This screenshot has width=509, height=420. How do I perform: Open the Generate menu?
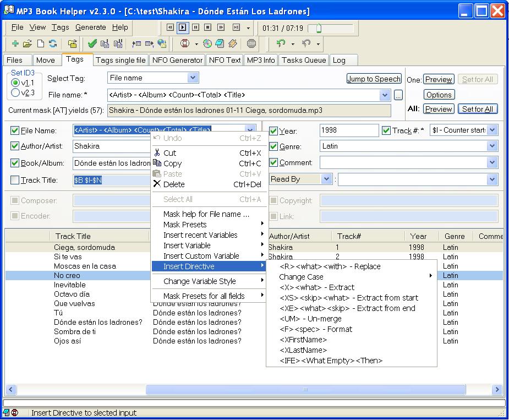point(91,28)
